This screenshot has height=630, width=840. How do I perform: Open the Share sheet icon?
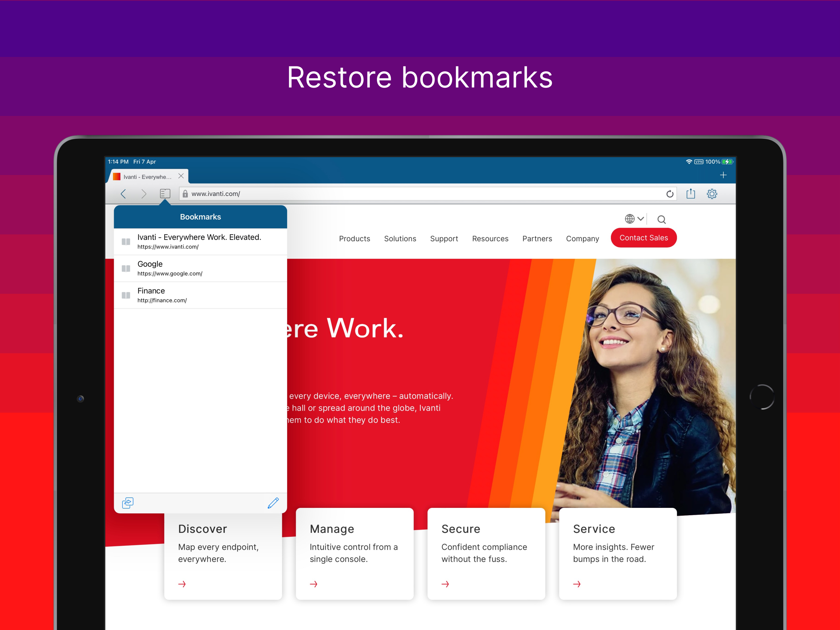(x=691, y=194)
